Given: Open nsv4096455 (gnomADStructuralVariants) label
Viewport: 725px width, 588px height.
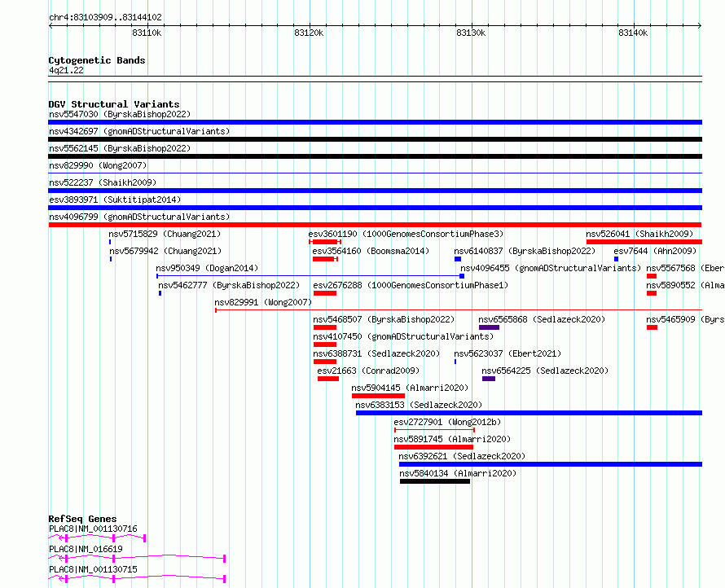Looking at the screenshot, I should pyautogui.click(x=551, y=268).
